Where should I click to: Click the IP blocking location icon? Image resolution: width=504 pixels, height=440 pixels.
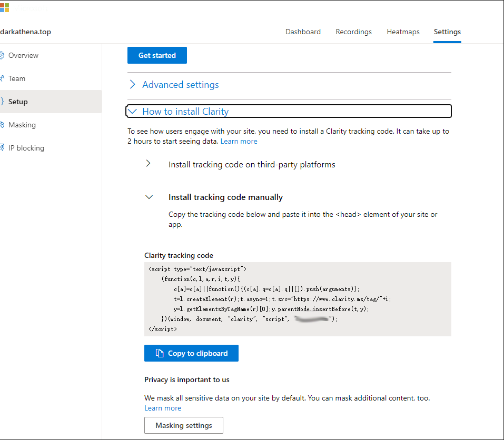2,148
